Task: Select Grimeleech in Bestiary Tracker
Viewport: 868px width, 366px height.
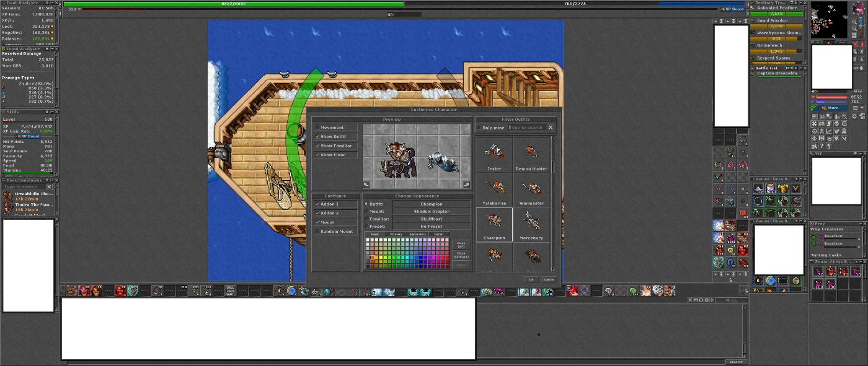Action: 777,45
